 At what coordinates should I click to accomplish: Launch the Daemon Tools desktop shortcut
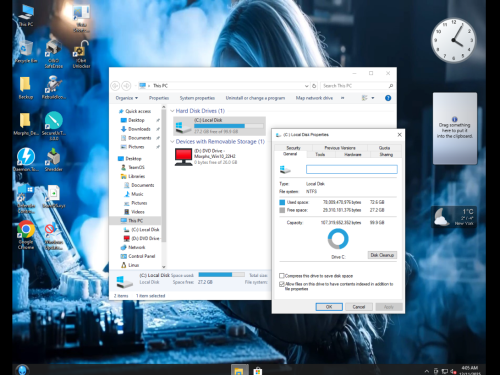click(26, 159)
